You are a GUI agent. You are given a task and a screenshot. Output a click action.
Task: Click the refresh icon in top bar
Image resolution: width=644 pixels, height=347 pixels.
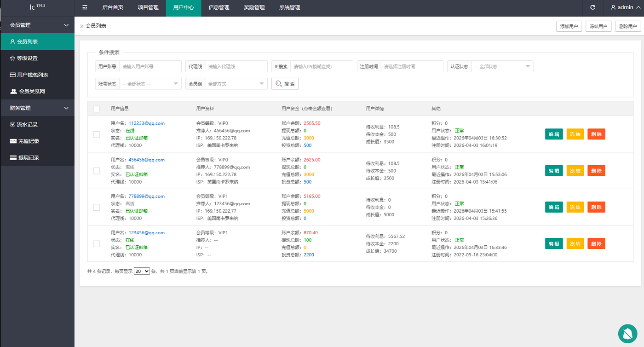coord(592,7)
